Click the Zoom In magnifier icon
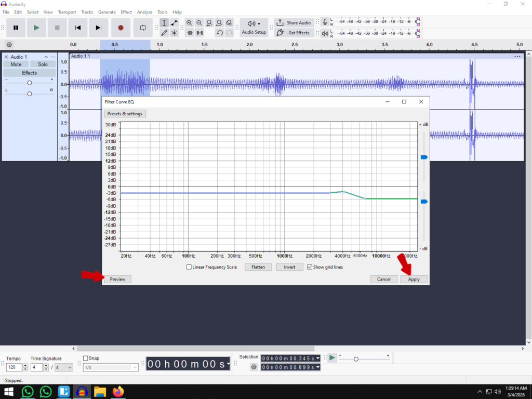The width and height of the screenshot is (532, 399). [x=189, y=23]
